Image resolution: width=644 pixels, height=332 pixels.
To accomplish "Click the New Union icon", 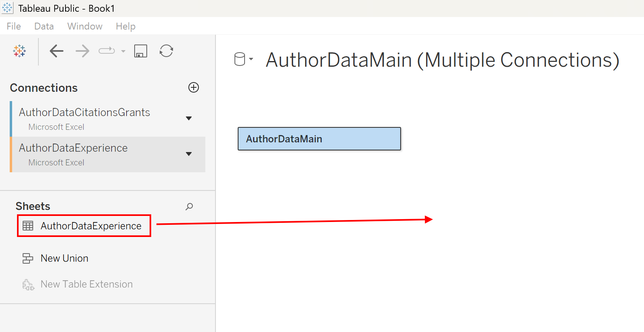I will [x=28, y=258].
